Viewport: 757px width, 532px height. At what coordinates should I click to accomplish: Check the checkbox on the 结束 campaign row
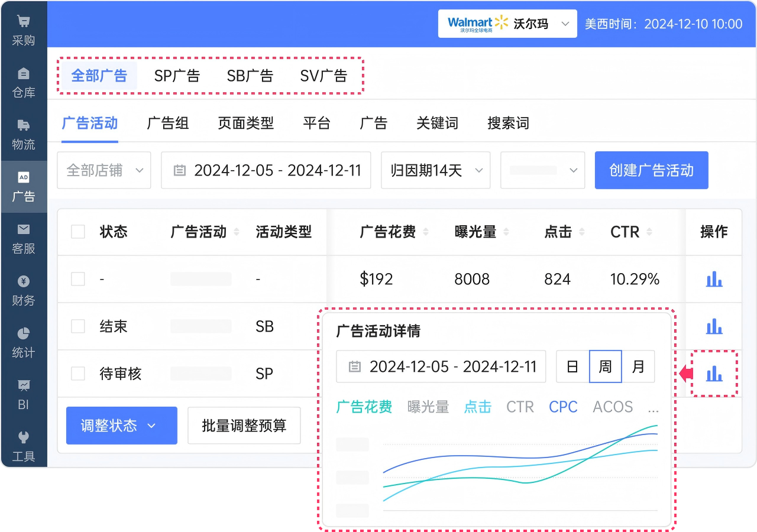point(77,326)
